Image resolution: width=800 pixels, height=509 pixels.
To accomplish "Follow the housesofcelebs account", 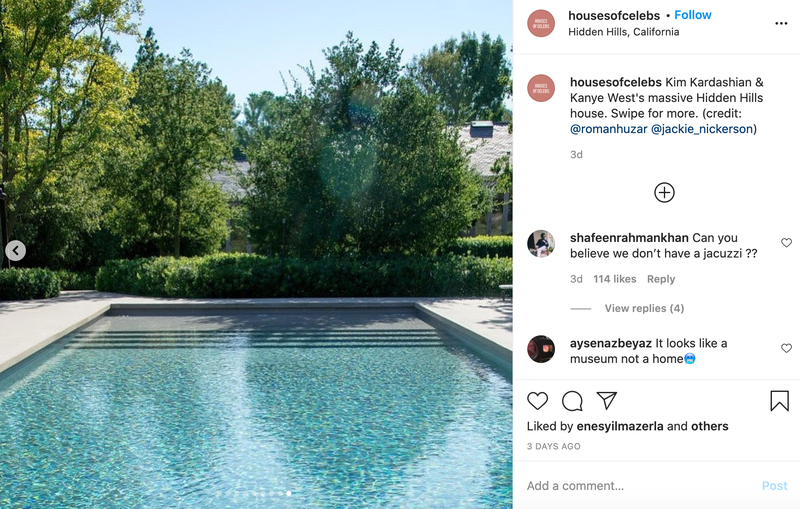I will click(692, 15).
